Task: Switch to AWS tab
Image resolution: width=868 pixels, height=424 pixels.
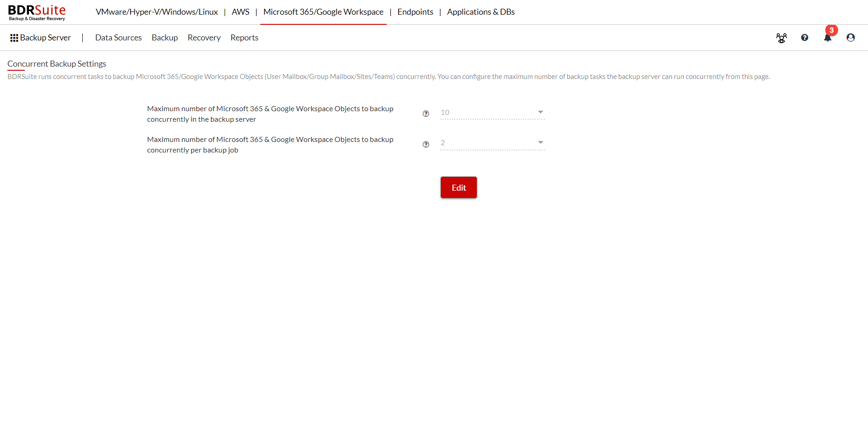Action: point(240,12)
